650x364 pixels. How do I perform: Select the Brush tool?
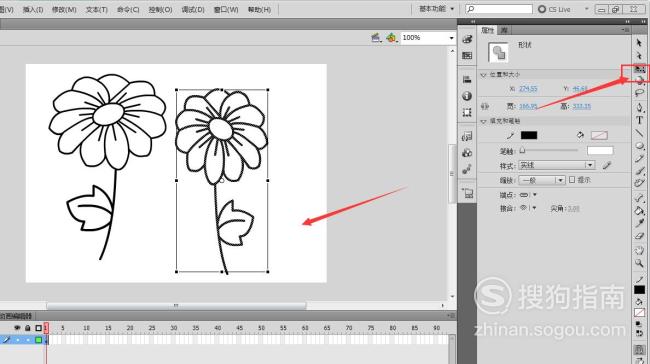point(639,171)
